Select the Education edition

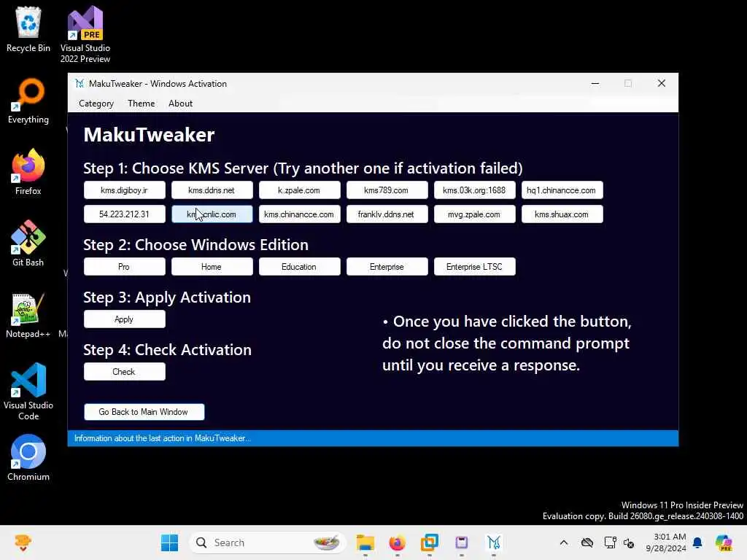(299, 267)
